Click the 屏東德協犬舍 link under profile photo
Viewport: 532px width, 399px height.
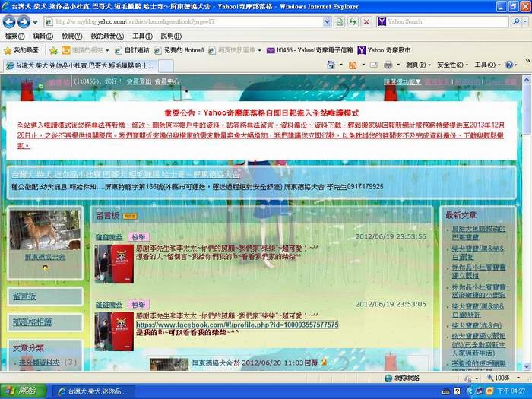45,257
